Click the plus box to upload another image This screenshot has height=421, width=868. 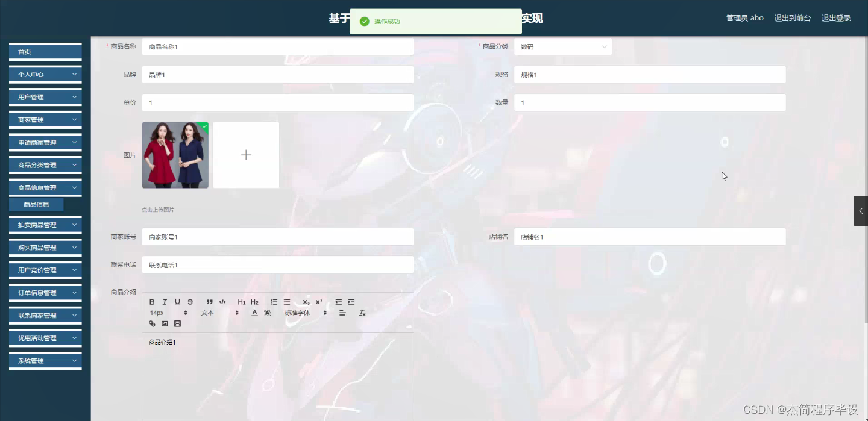[246, 154]
